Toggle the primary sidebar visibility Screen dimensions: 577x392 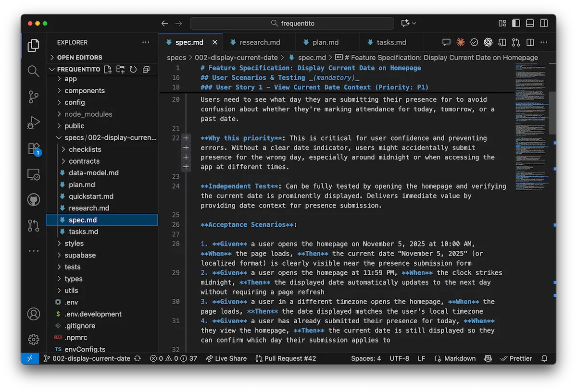click(x=516, y=23)
